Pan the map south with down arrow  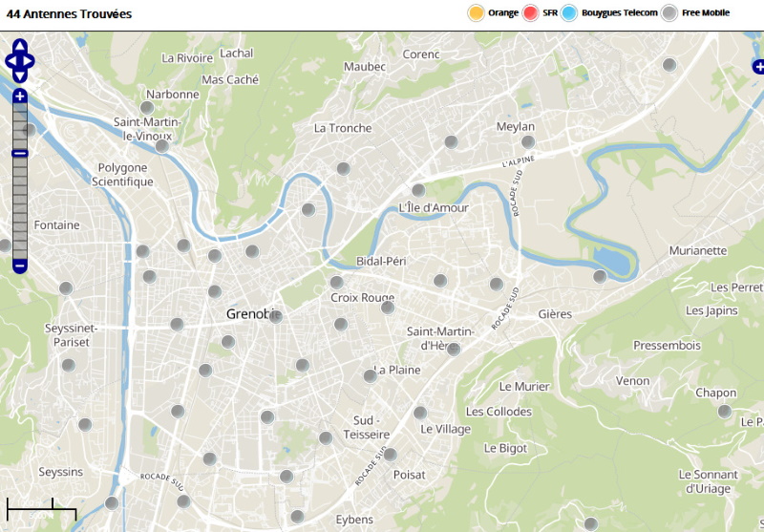19,76
